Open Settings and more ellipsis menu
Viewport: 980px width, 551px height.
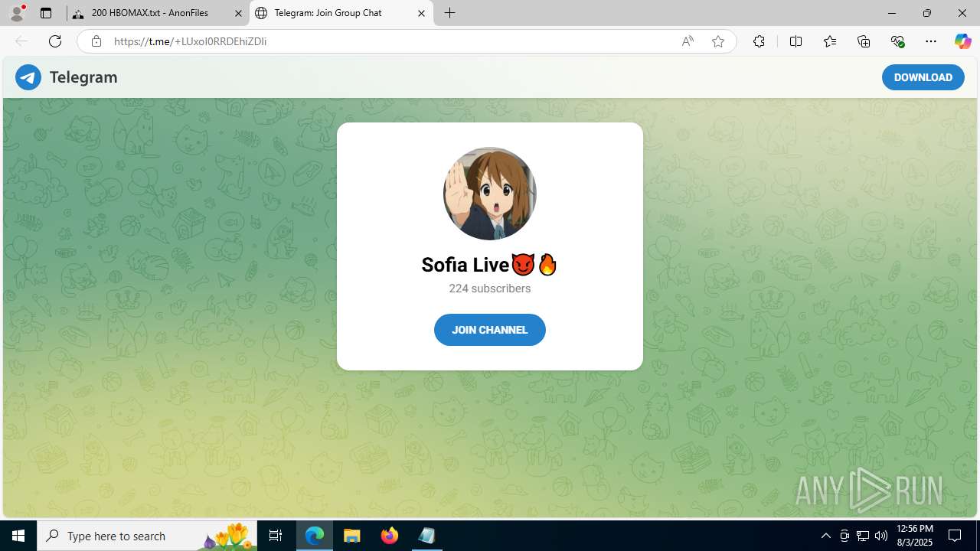931,41
